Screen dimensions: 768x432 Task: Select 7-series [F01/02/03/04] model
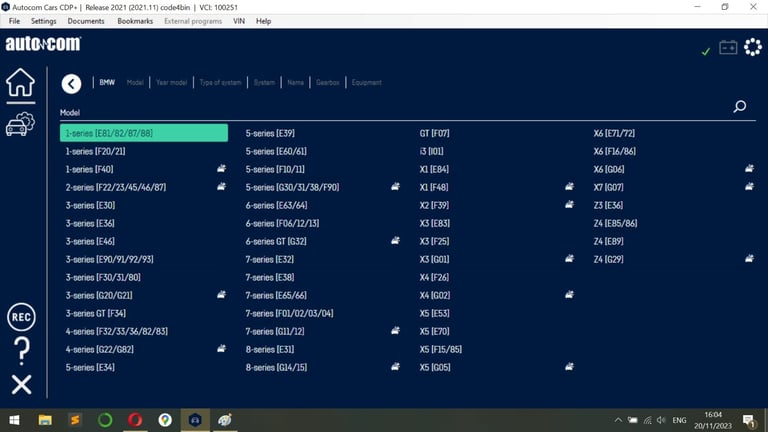(x=289, y=313)
